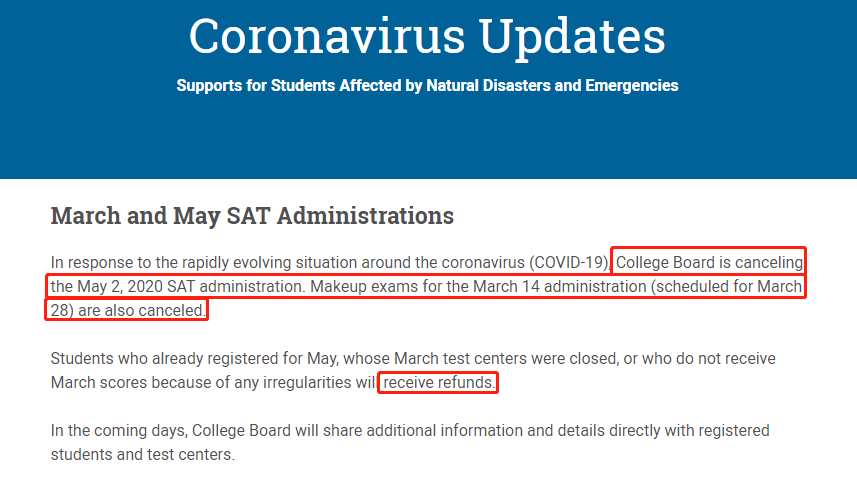Select the "March and May SAT Administrations" heading
857x477 pixels.
[252, 215]
